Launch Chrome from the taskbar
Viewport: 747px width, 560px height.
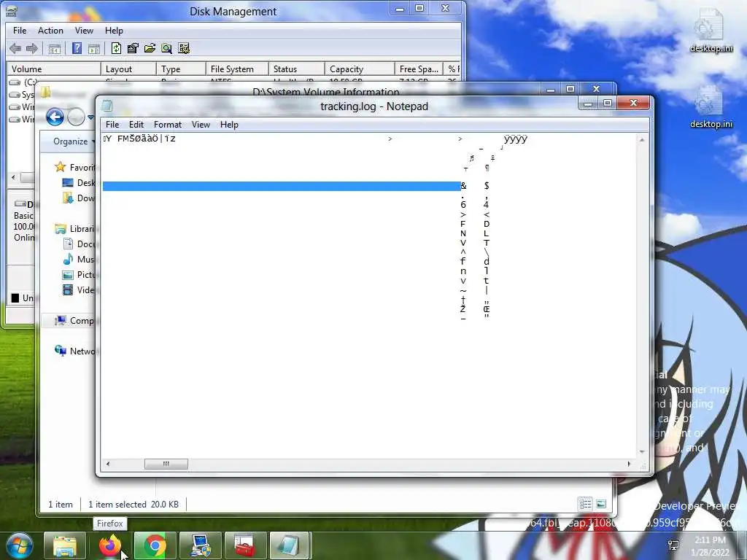pos(155,545)
